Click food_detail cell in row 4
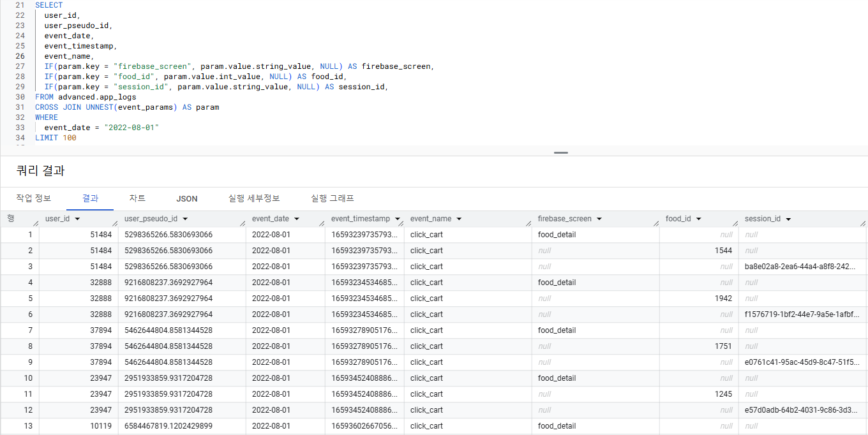868x435 pixels. (557, 283)
